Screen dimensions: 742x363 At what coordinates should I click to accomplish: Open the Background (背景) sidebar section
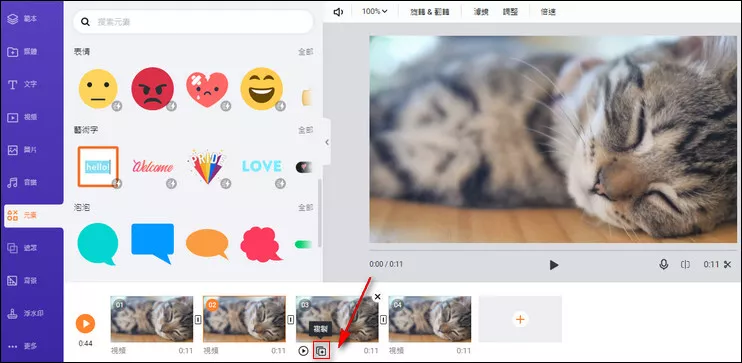tap(22, 281)
